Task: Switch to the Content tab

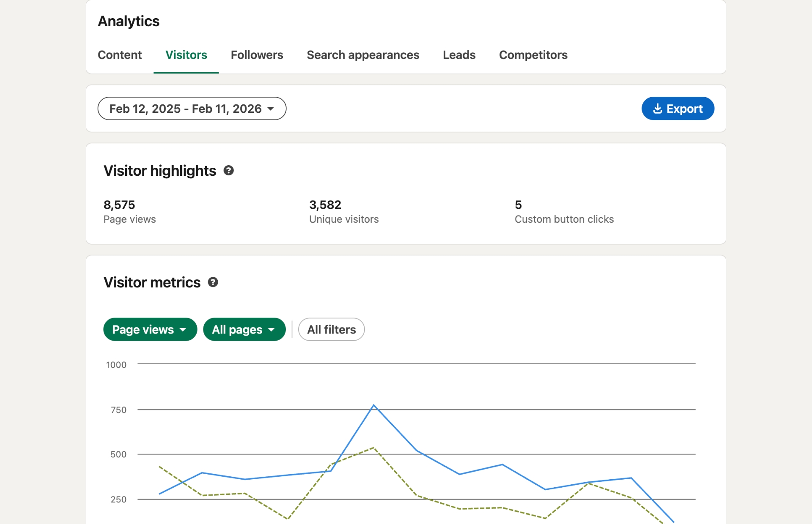Action: 120,55
